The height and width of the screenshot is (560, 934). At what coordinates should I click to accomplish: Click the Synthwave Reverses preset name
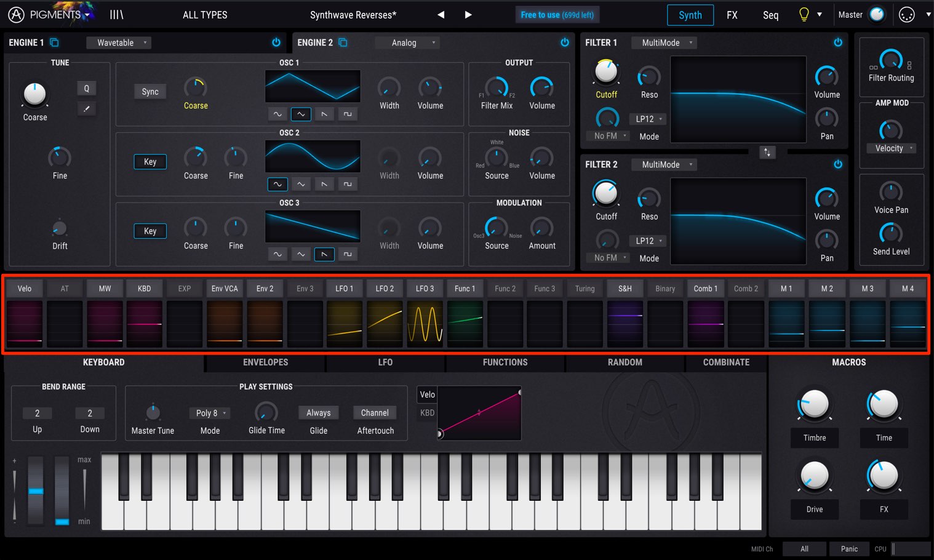click(353, 15)
